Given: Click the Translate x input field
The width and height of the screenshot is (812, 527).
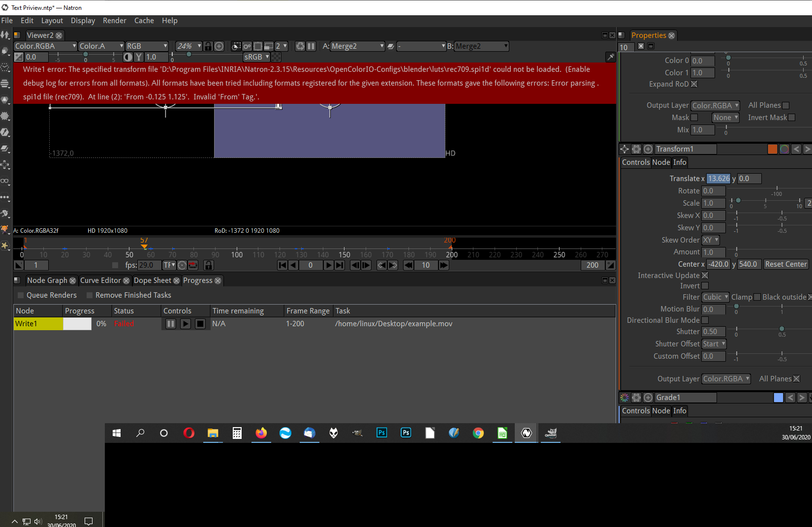Looking at the screenshot, I should click(x=718, y=179).
